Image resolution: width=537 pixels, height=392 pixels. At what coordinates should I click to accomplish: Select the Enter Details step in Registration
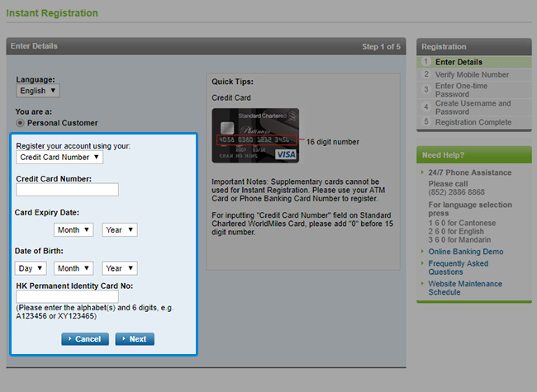tap(459, 62)
